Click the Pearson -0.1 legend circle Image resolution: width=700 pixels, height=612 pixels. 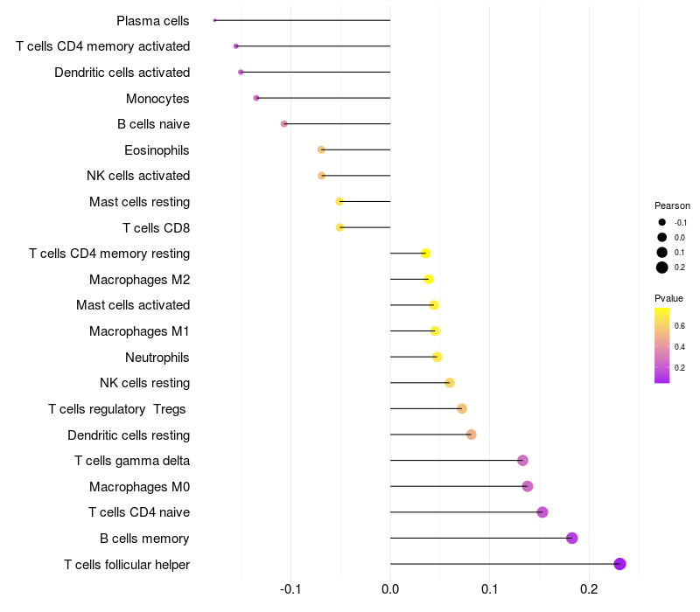(x=662, y=222)
